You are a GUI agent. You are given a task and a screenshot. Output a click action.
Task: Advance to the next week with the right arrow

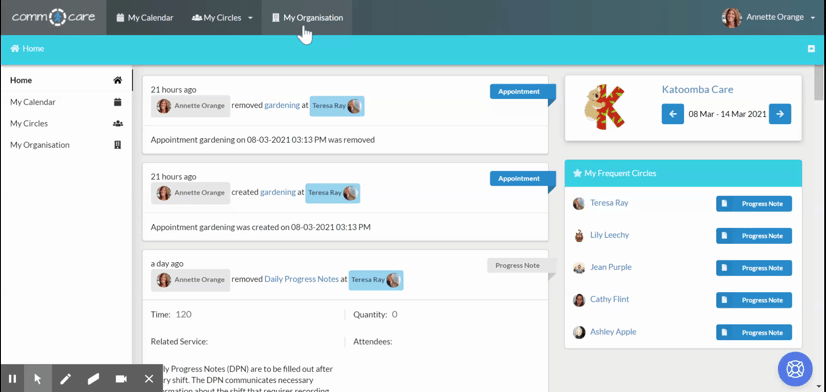point(780,114)
